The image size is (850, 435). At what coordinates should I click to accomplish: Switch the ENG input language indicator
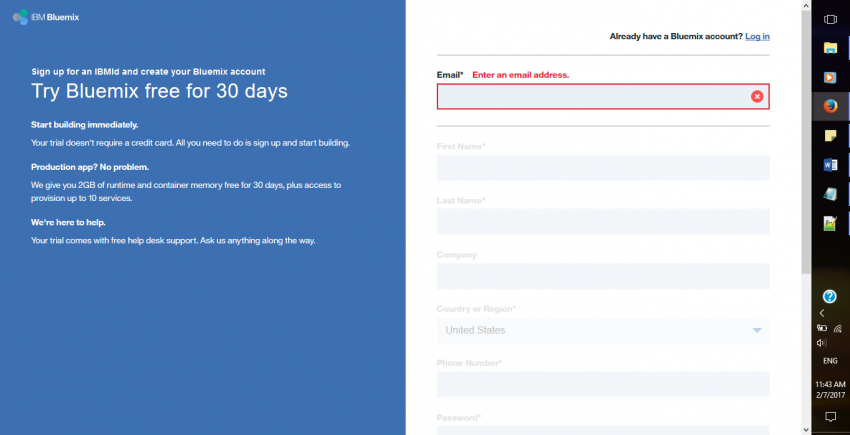pos(829,360)
